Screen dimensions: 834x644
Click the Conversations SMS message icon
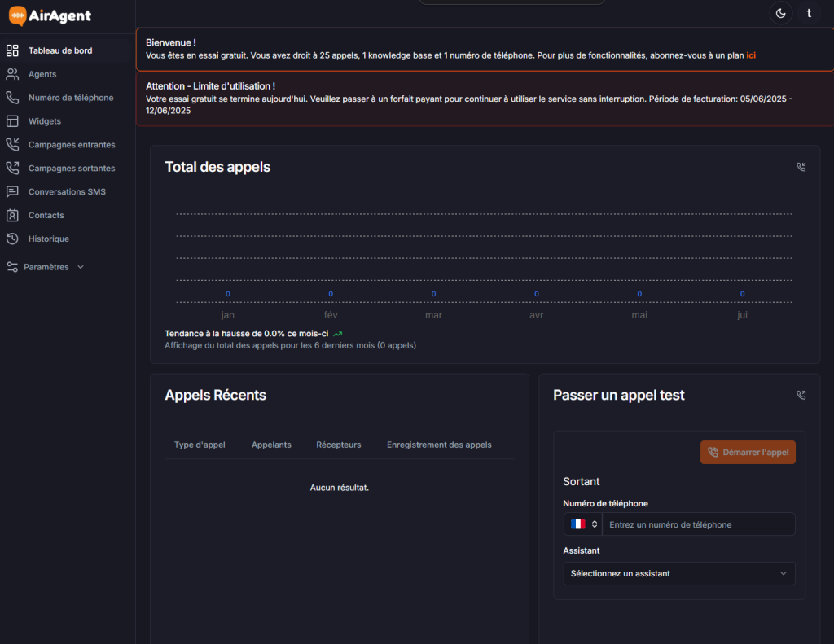coord(12,191)
